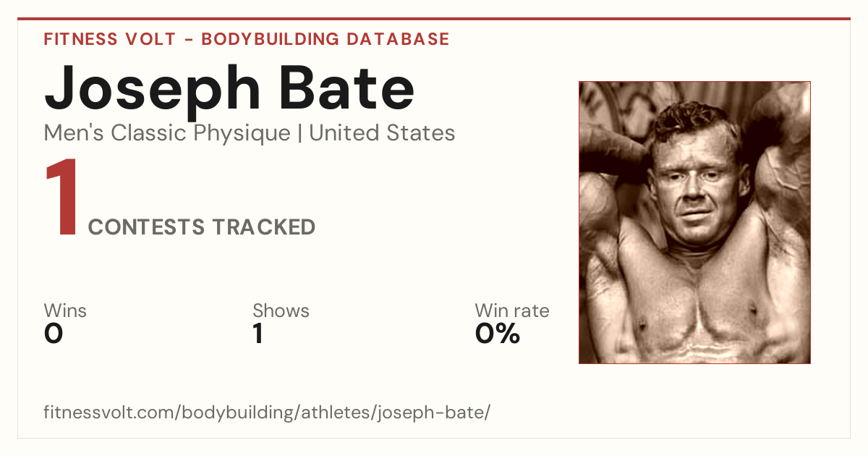This screenshot has height=456, width=868.
Task: Click the United States country label
Action: [382, 133]
